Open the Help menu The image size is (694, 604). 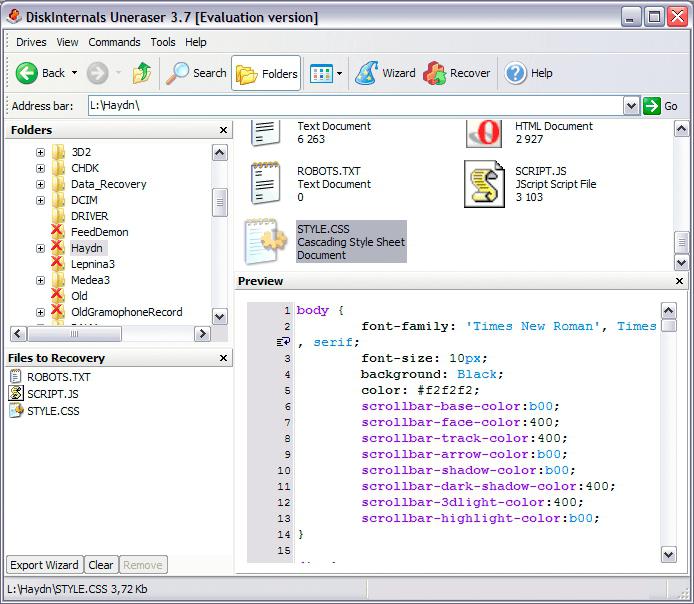click(x=196, y=42)
